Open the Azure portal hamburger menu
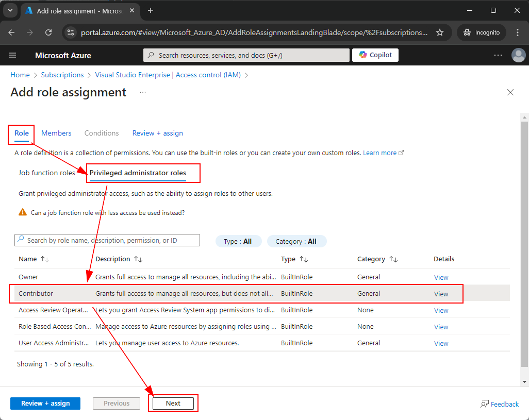Screen dimensions: 529x420 click(x=12, y=55)
